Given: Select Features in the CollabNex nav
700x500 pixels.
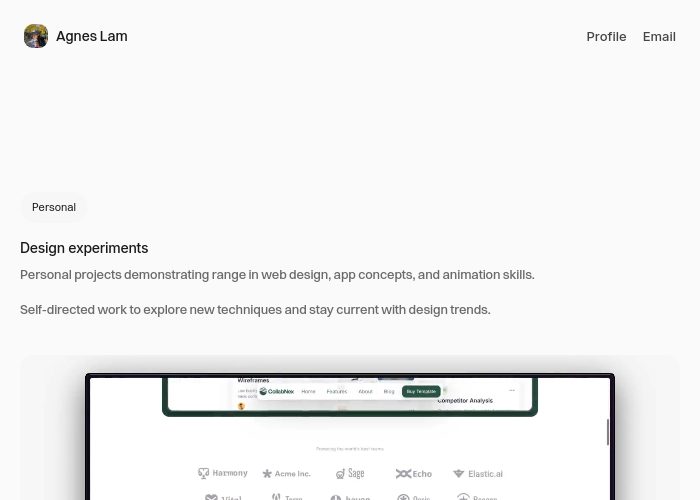Looking at the screenshot, I should (337, 392).
